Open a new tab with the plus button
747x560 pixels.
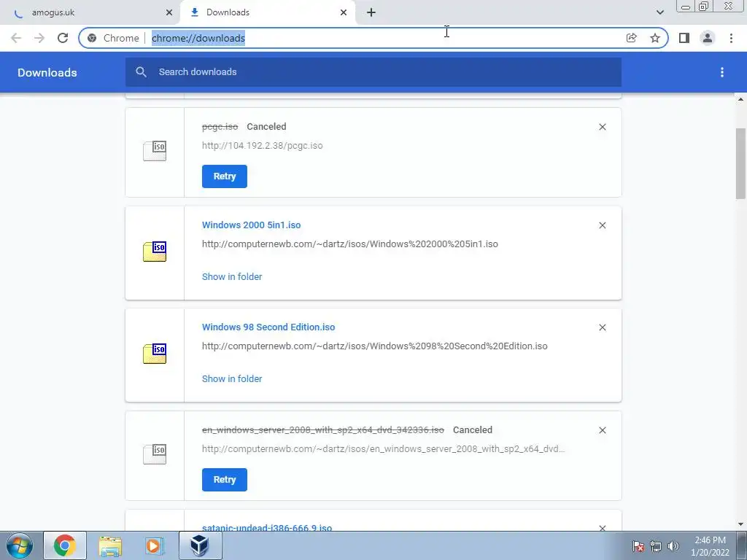click(371, 12)
